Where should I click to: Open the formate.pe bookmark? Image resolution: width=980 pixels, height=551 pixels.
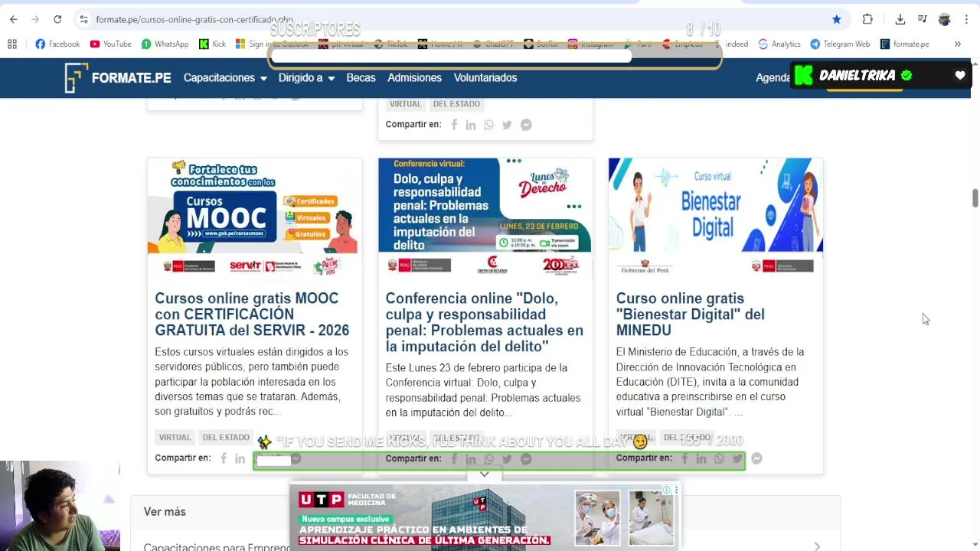point(905,44)
